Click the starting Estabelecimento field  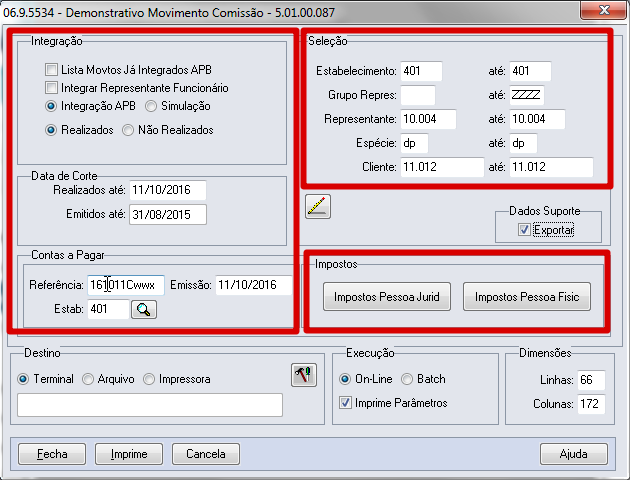coord(421,71)
